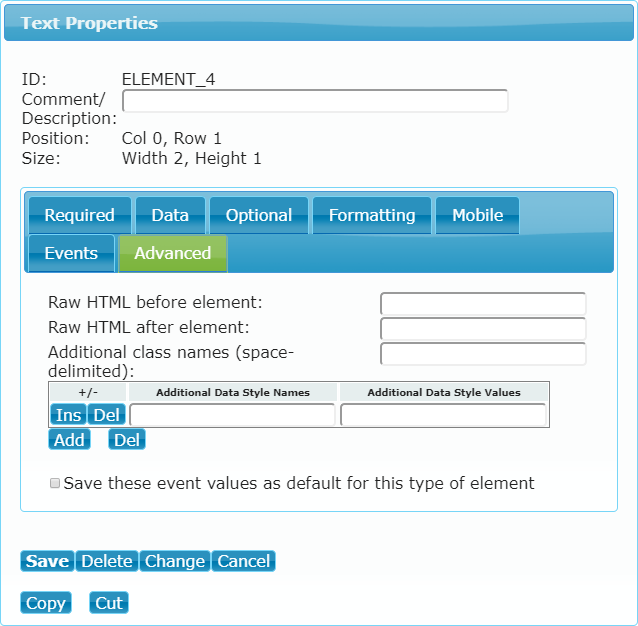Switch to the Mobile tab
The image size is (638, 626).
point(477,215)
